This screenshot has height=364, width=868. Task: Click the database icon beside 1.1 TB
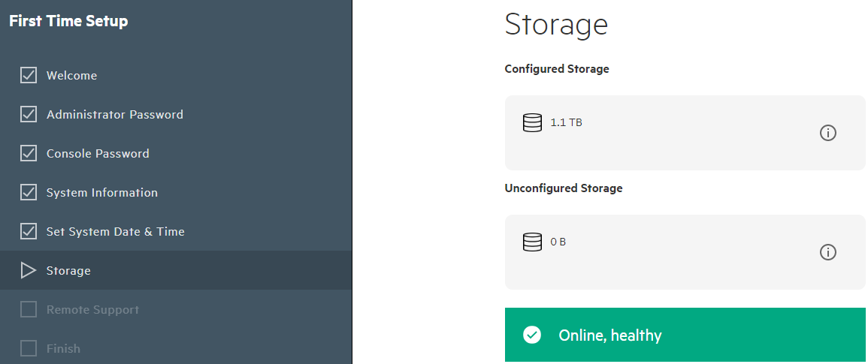(532, 123)
